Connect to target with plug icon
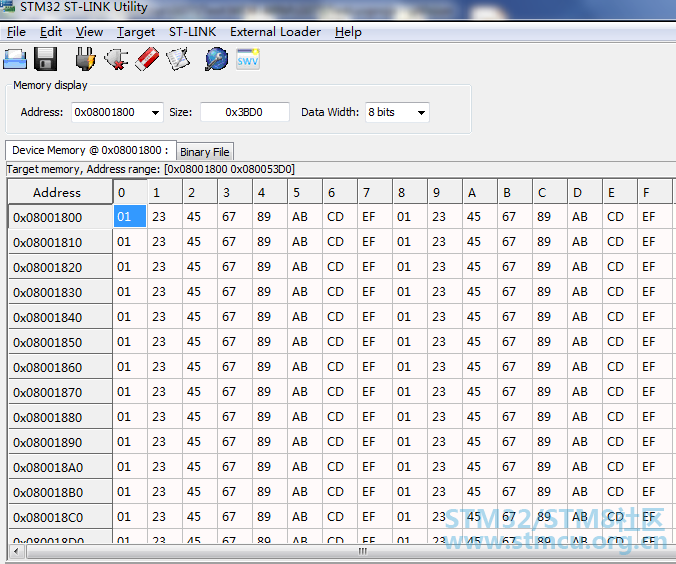The image size is (676, 564). click(x=85, y=59)
